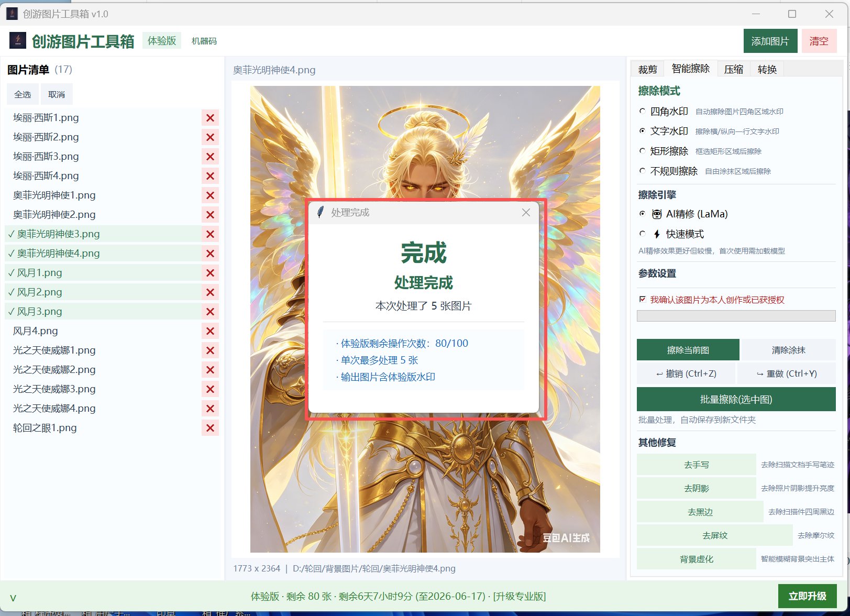850x616 pixels.
Task: Select AI精修 (LaMa) engine
Action: tap(642, 214)
